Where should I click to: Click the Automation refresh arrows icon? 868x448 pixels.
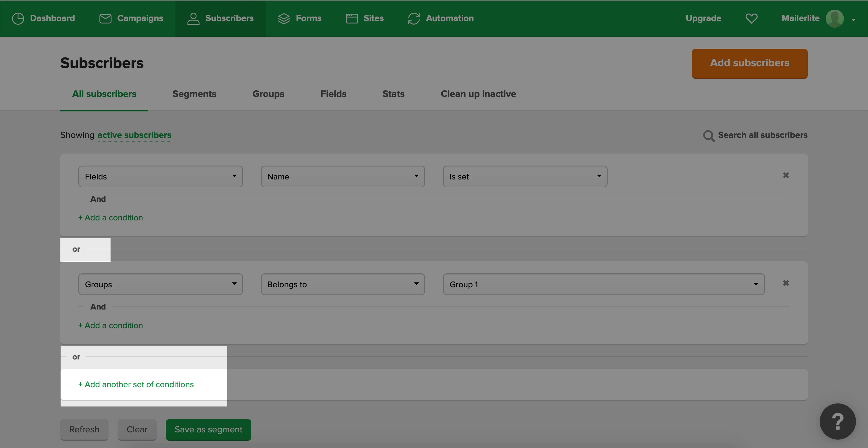click(414, 18)
